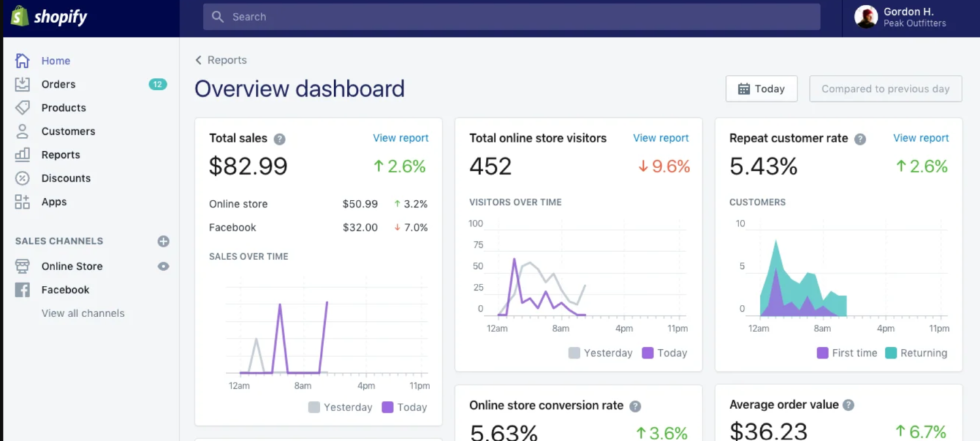
Task: Switch to the Home section
Action: pos(56,61)
